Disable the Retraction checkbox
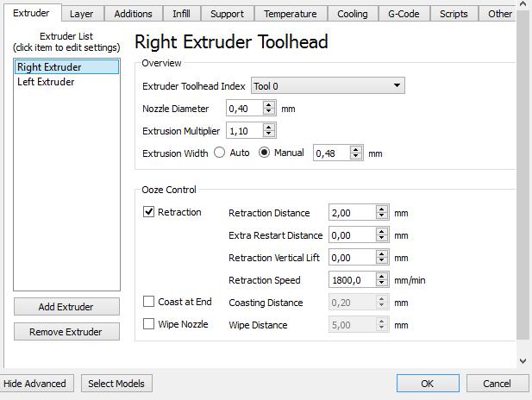This screenshot has height=400, width=532. tap(149, 212)
